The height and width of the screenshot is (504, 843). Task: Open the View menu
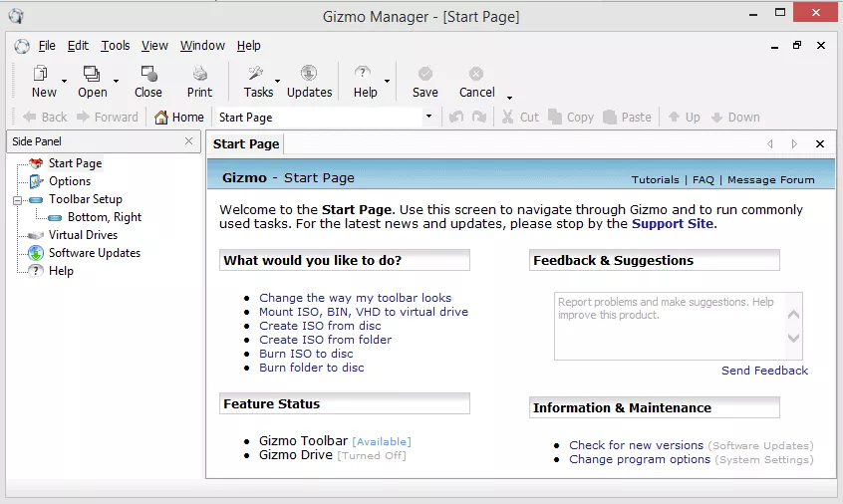click(x=154, y=46)
